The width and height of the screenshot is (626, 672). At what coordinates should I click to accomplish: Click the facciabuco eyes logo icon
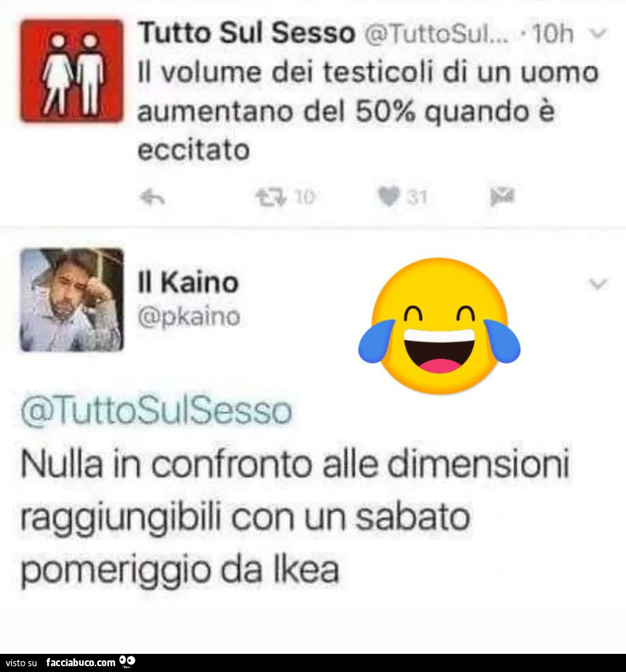(127, 662)
